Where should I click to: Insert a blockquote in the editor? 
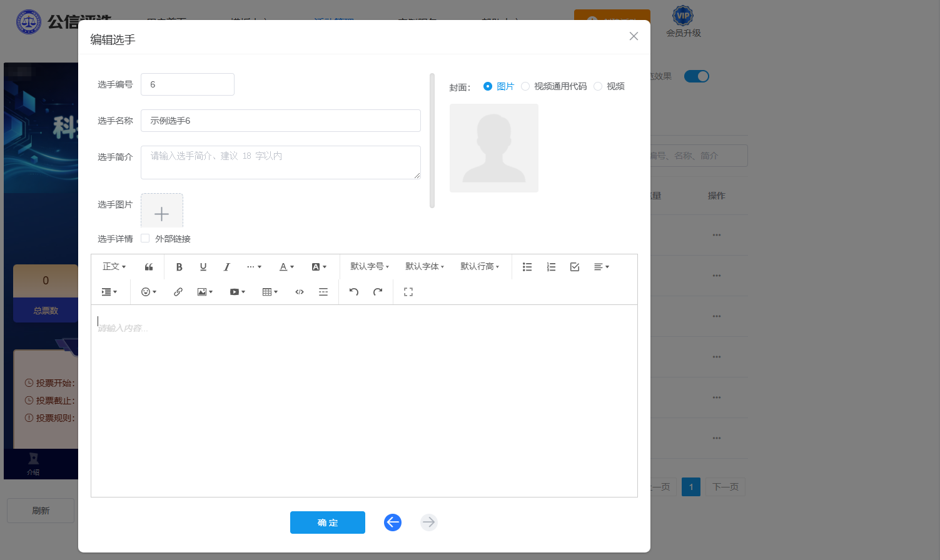(149, 267)
